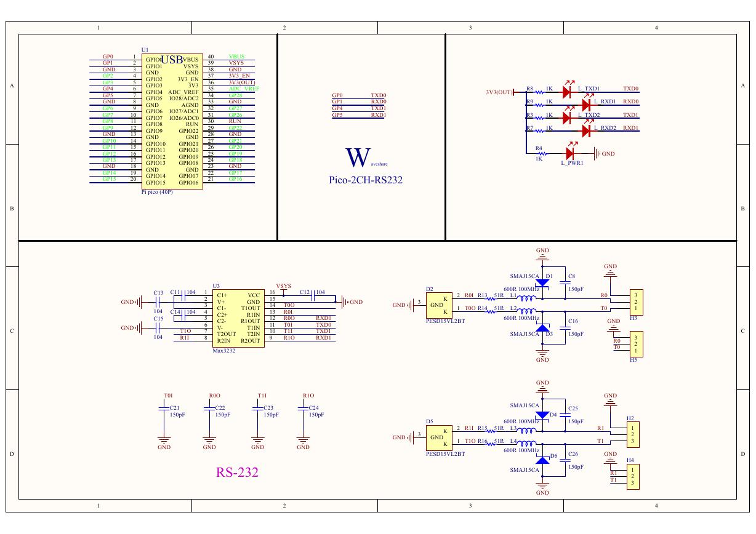
Task: Click the T2OUT pin name on U3
Action: (x=226, y=334)
